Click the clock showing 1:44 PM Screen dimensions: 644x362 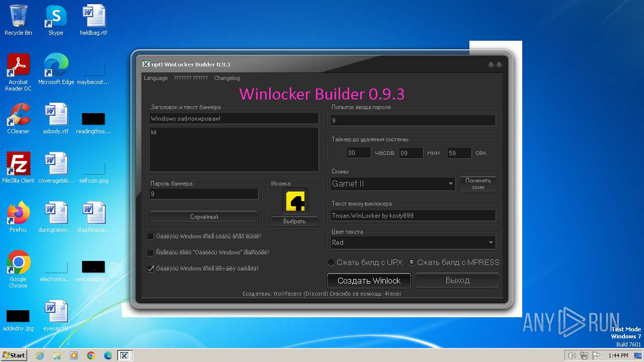pos(618,355)
